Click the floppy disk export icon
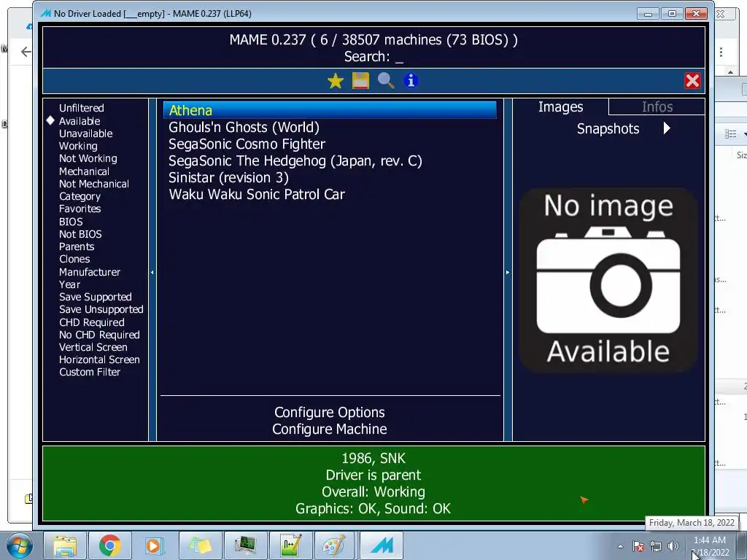747x560 pixels. 360,81
